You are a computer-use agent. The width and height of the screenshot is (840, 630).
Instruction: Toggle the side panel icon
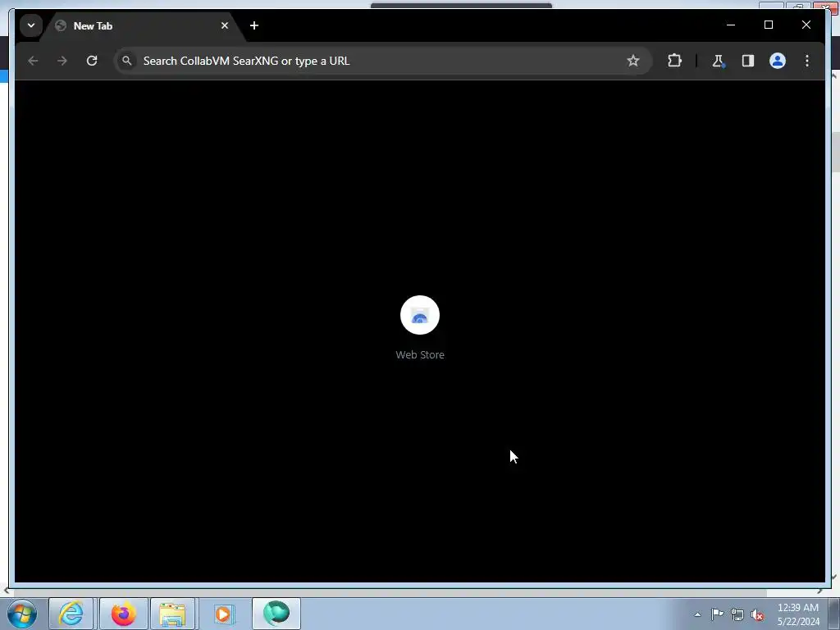(748, 61)
